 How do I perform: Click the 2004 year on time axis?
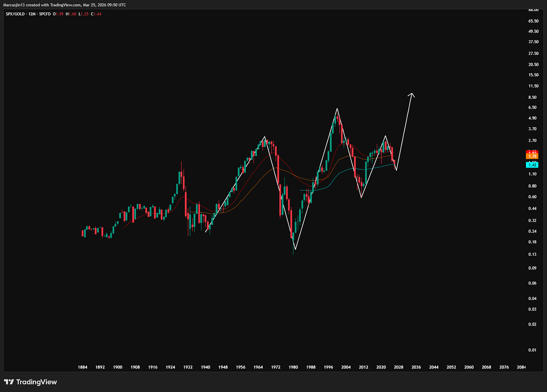(x=346, y=367)
